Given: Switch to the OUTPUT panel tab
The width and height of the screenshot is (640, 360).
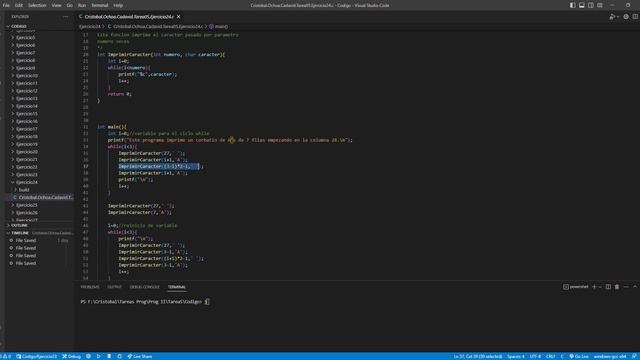Looking at the screenshot, I should point(114,287).
